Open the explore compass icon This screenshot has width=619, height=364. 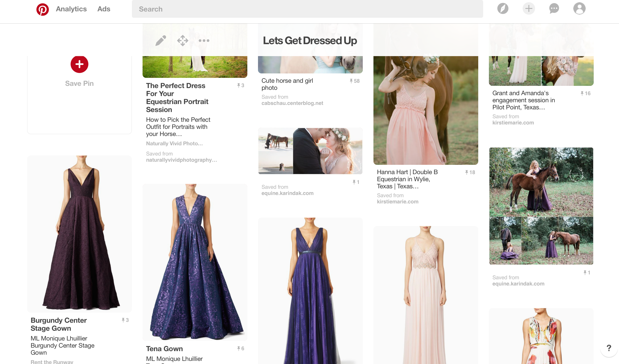pyautogui.click(x=503, y=9)
